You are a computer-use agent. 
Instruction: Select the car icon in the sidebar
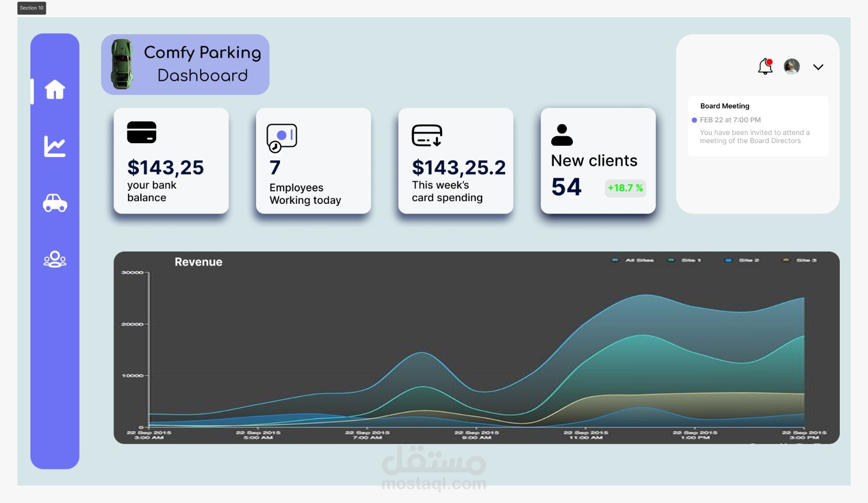coord(55,204)
